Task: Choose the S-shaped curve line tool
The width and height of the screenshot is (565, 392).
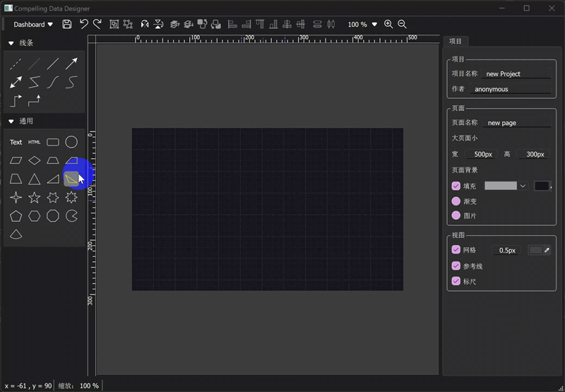Action: [x=71, y=82]
